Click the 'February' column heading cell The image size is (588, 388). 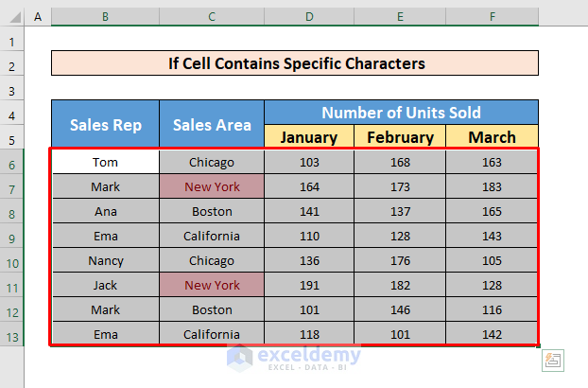pyautogui.click(x=400, y=137)
